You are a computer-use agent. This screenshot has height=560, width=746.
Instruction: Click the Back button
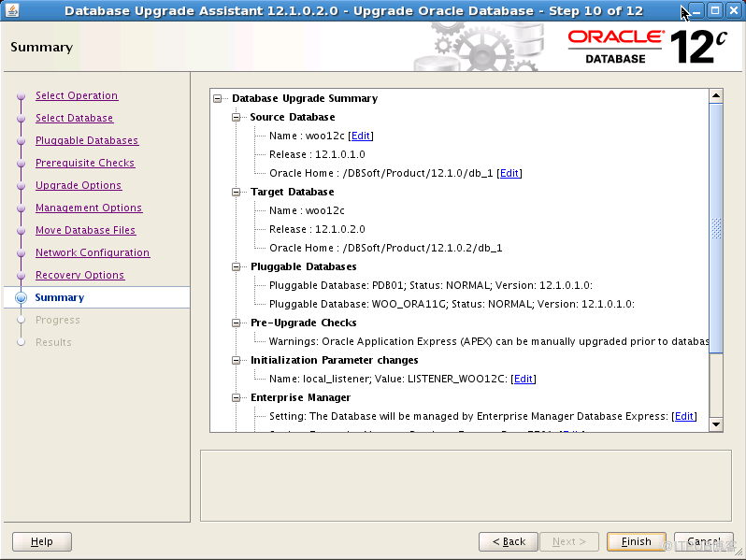click(509, 541)
